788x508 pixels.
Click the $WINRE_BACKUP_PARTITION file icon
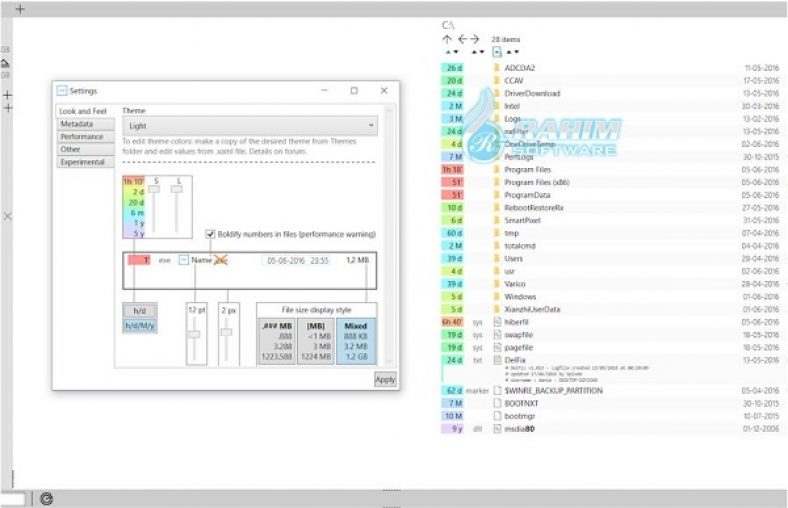497,390
